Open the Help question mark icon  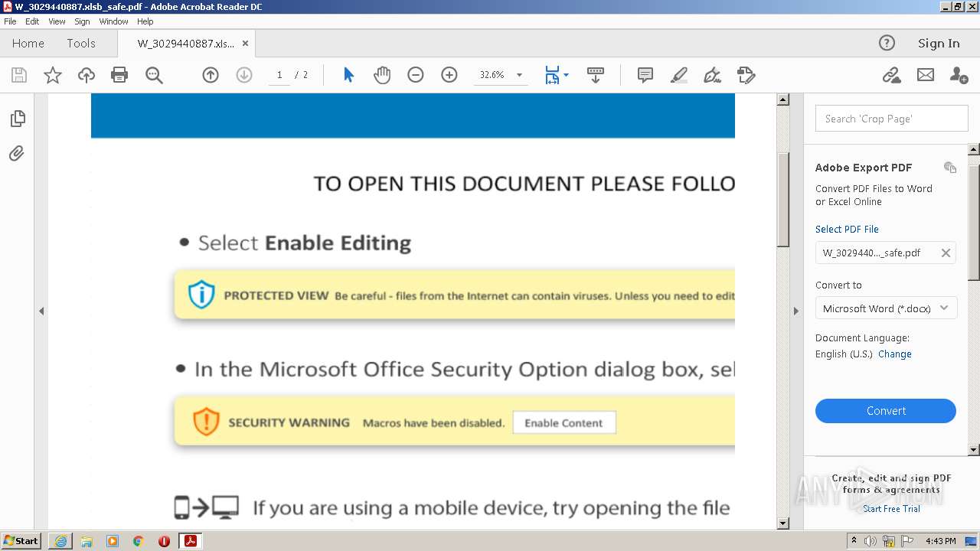tap(887, 43)
